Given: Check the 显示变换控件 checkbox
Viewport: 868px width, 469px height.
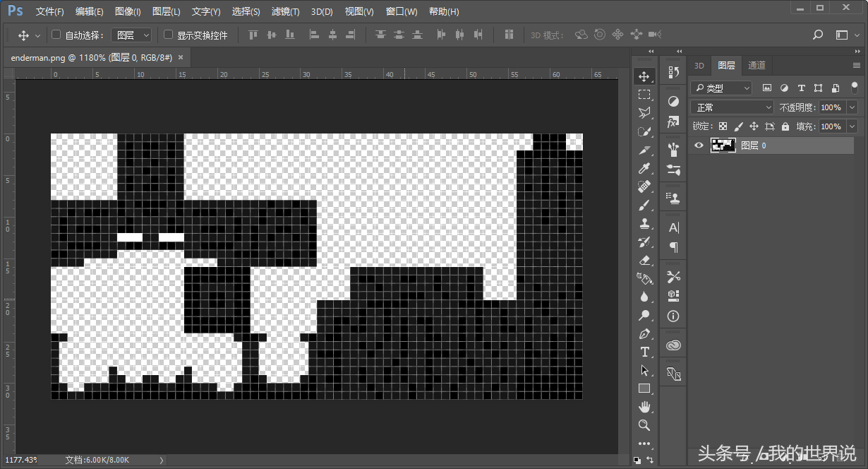Looking at the screenshot, I should tap(168, 35).
